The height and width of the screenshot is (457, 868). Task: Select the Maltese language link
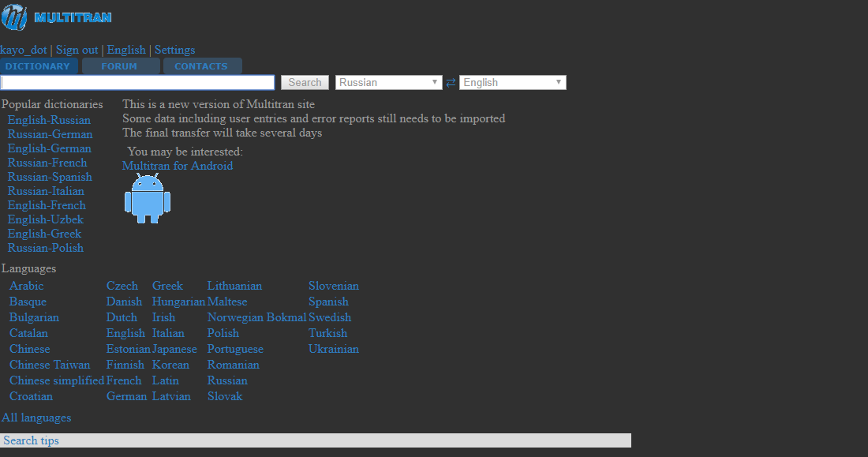[227, 302]
